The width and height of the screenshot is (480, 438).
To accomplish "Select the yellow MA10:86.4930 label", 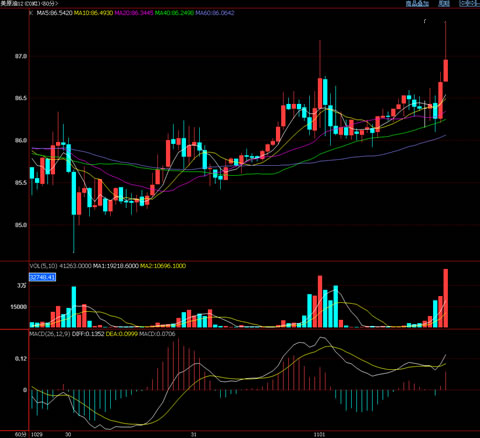I will pyautogui.click(x=93, y=13).
